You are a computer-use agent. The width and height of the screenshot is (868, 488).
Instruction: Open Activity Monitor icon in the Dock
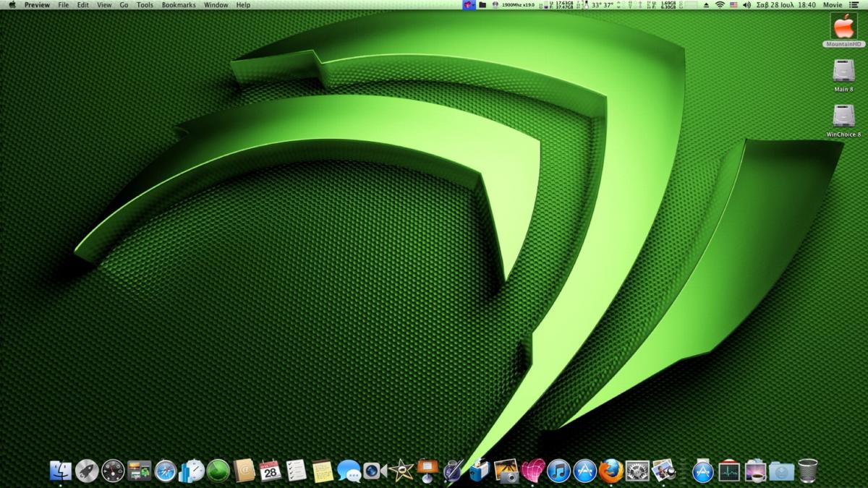click(729, 471)
